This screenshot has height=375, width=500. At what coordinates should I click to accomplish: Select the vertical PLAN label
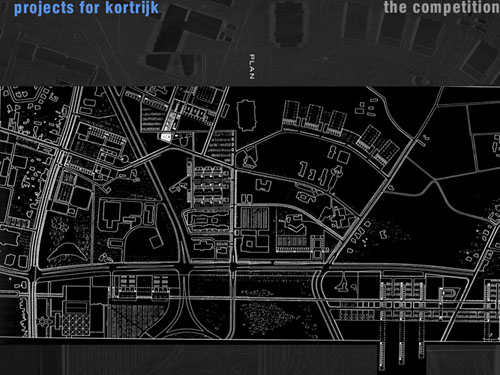[x=252, y=67]
